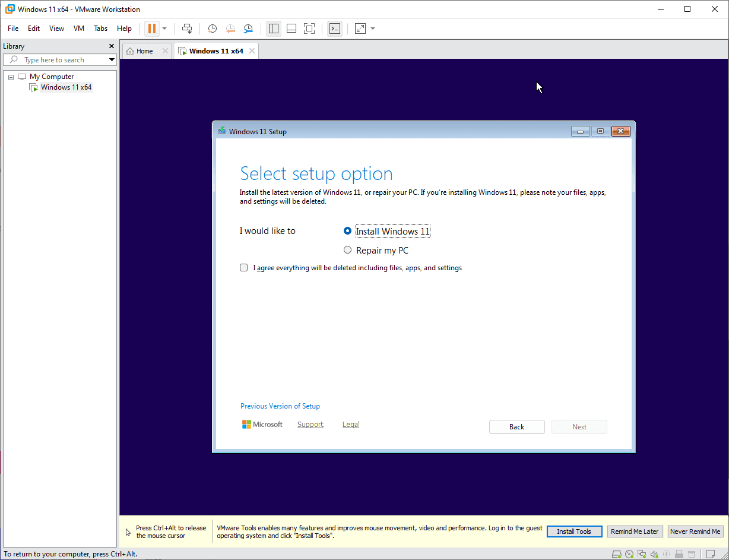Image resolution: width=729 pixels, height=560 pixels.
Task: Close the Home tab
Action: click(x=166, y=51)
